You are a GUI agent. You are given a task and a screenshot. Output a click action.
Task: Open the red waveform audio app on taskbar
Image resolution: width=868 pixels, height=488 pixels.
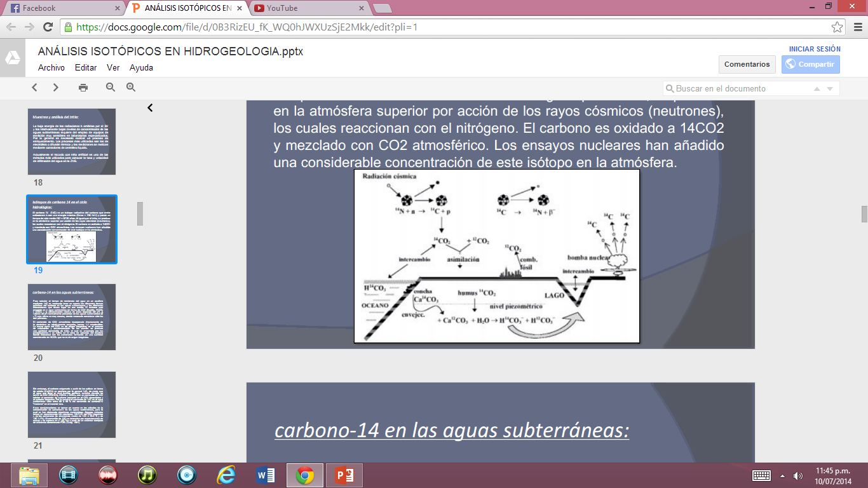108,475
